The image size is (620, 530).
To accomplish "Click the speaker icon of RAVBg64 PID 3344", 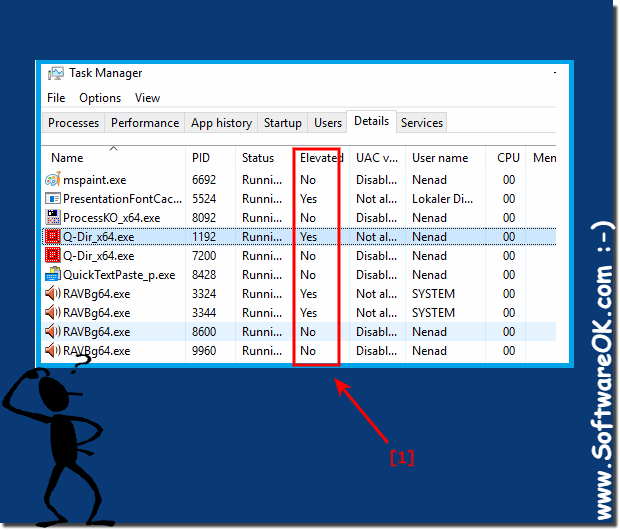I will [x=53, y=312].
